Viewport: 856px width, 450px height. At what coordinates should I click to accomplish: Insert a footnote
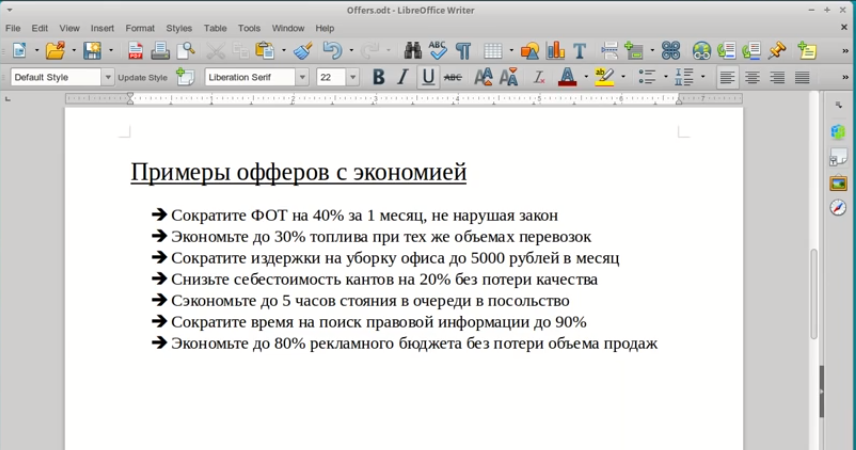(x=726, y=51)
